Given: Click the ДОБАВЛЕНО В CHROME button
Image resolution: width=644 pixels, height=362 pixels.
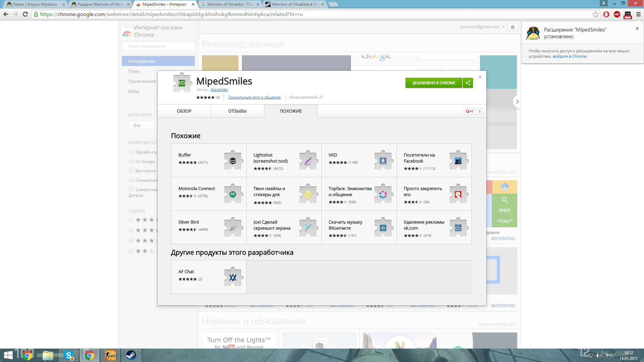Looking at the screenshot, I should coord(434,83).
